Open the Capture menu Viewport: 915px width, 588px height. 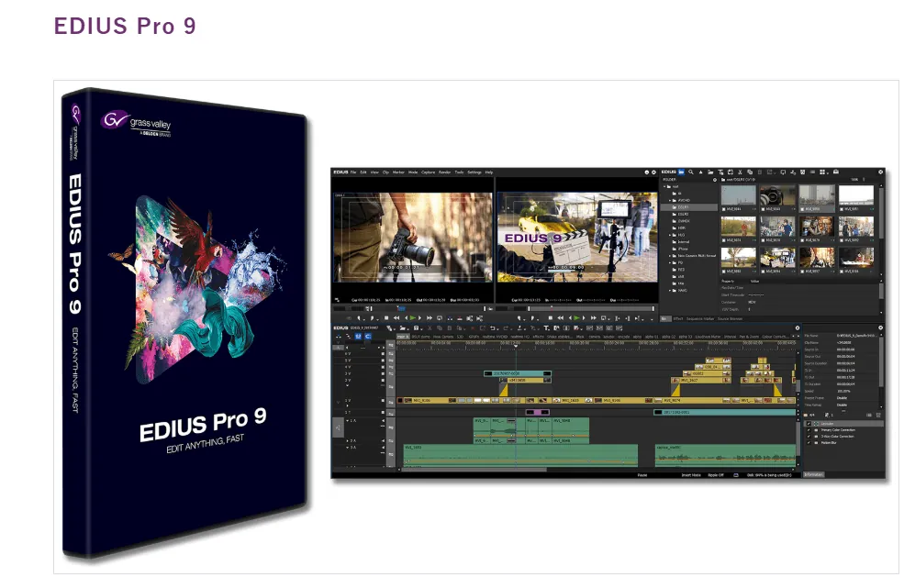[x=428, y=172]
